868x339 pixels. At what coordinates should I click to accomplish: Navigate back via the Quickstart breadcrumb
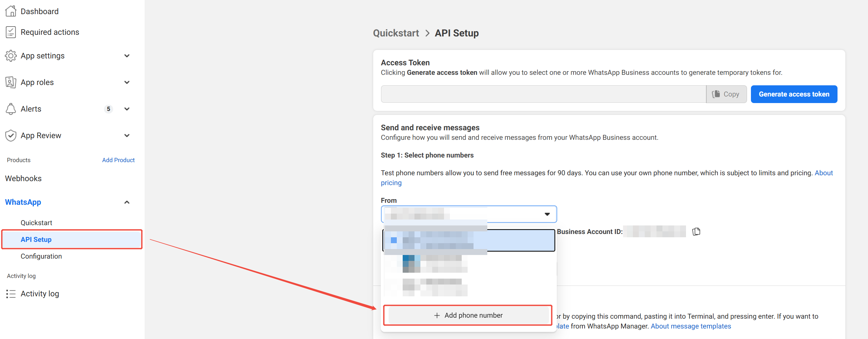pos(396,33)
